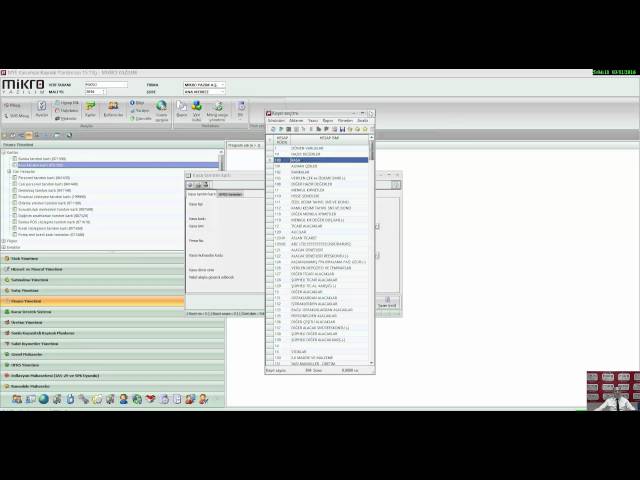Open Kurlar exchange rates icon

coord(90,109)
